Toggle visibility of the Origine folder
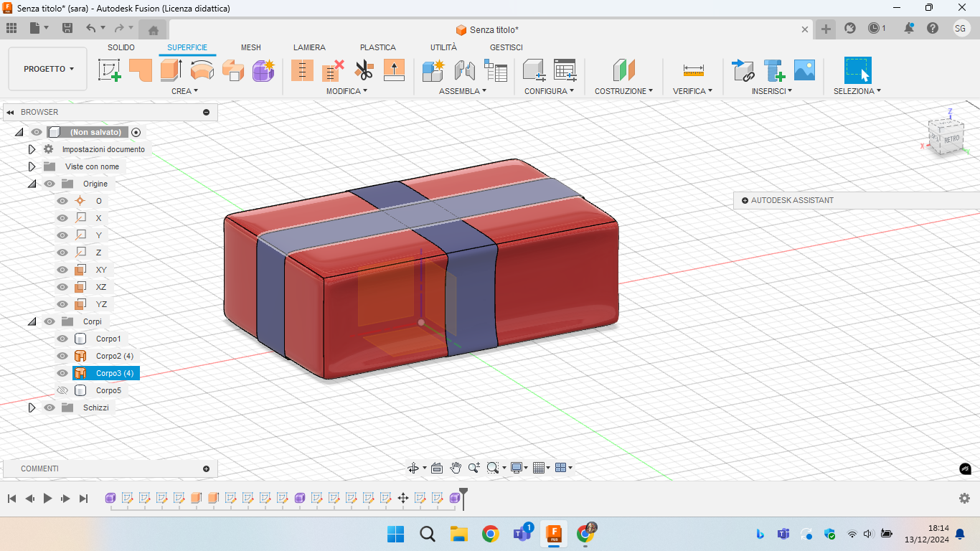 click(50, 184)
